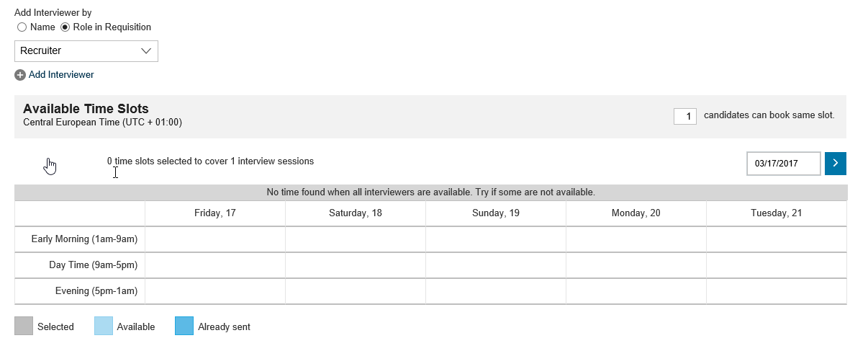The image size is (868, 351).
Task: Select Saturday 18 Early Morning slot
Action: click(x=356, y=239)
